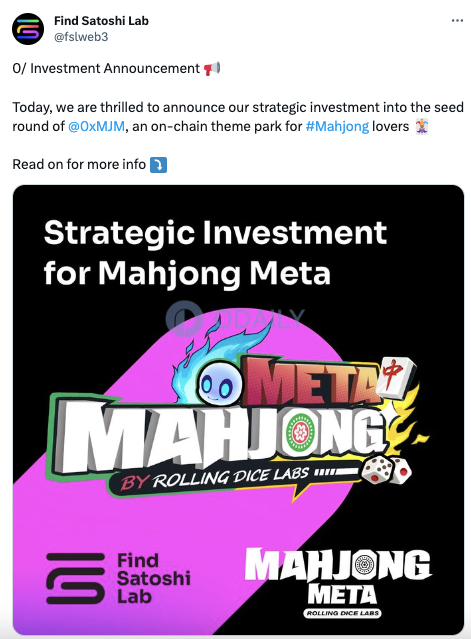Open the @fslweb3 handle link
471x639 pixels.
point(81,37)
